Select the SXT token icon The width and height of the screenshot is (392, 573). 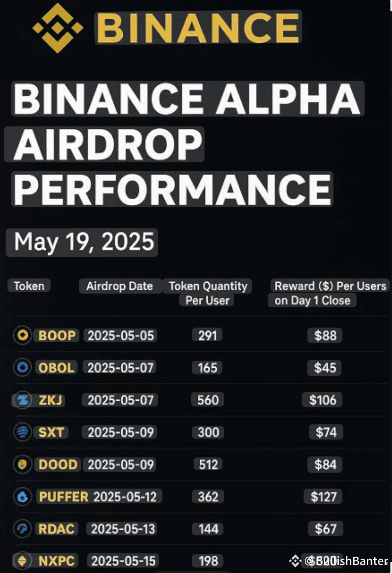(22, 432)
